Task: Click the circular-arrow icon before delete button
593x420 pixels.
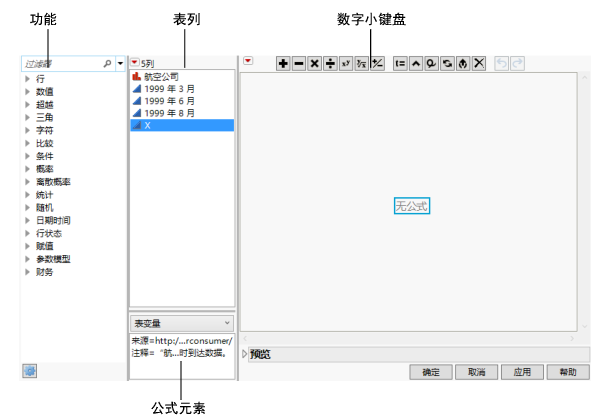Action: pos(463,64)
